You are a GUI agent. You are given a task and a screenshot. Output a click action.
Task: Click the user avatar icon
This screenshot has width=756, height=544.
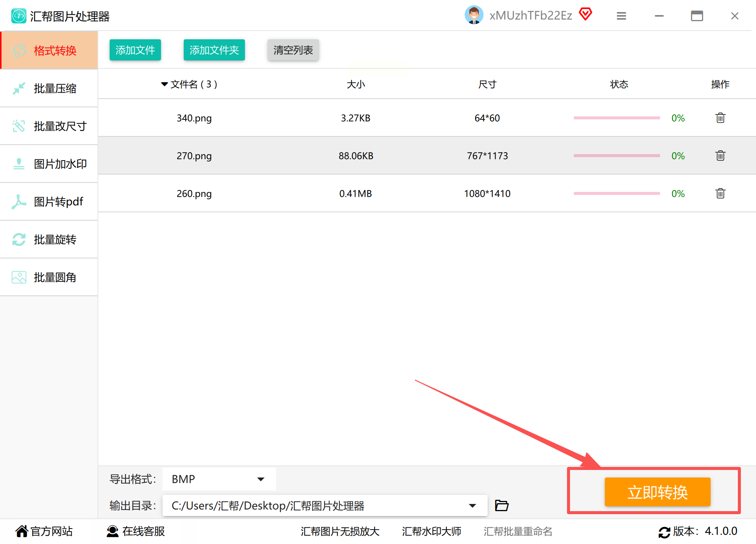coord(474,15)
